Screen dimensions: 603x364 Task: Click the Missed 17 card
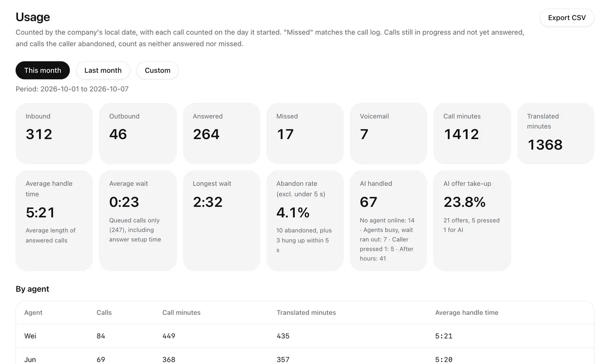tap(305, 134)
